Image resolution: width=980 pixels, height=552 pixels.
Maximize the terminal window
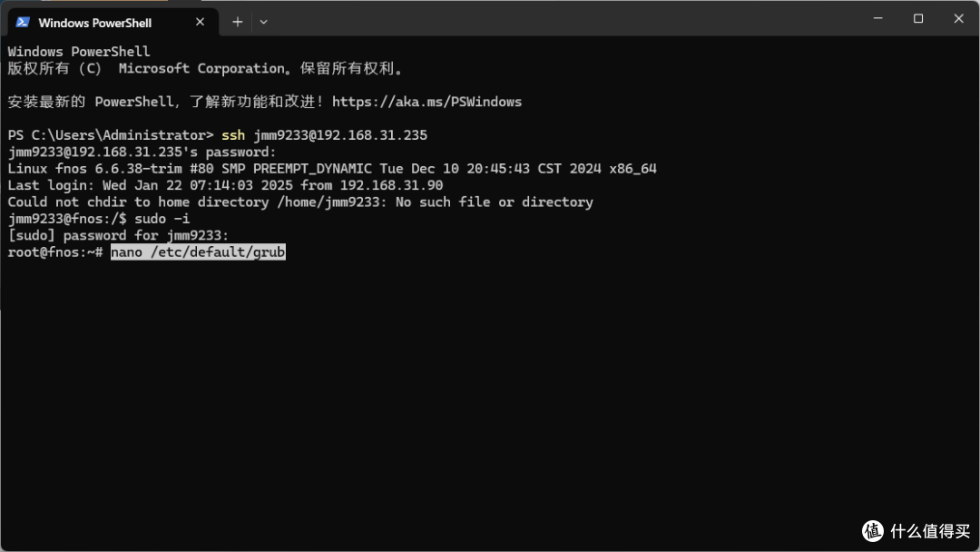pos(918,19)
